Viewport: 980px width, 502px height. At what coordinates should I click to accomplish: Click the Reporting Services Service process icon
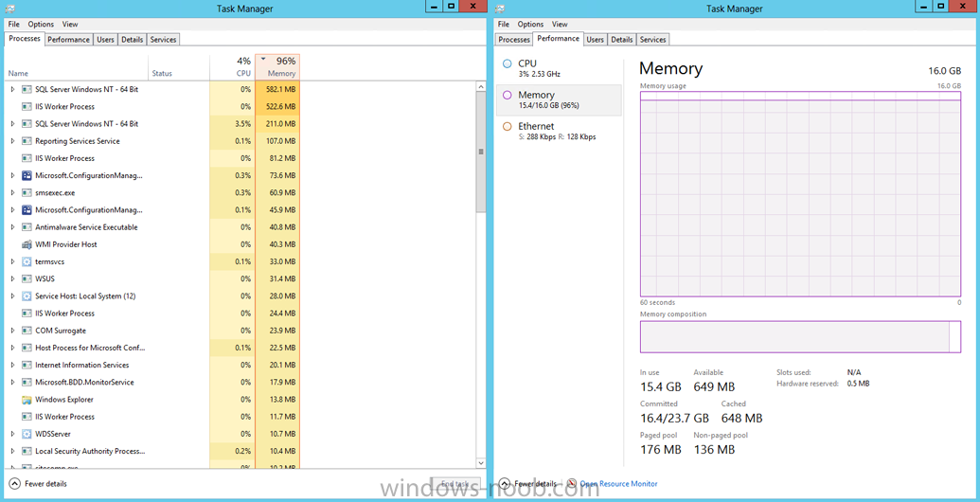point(27,141)
